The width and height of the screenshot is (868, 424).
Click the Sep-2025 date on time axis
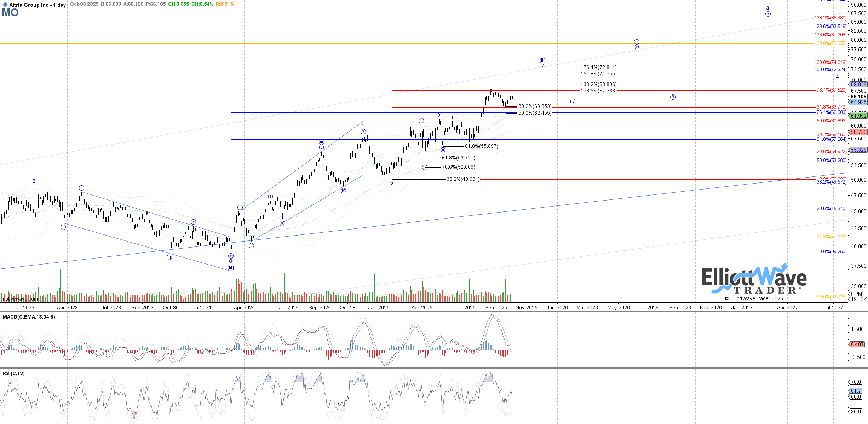(496, 308)
